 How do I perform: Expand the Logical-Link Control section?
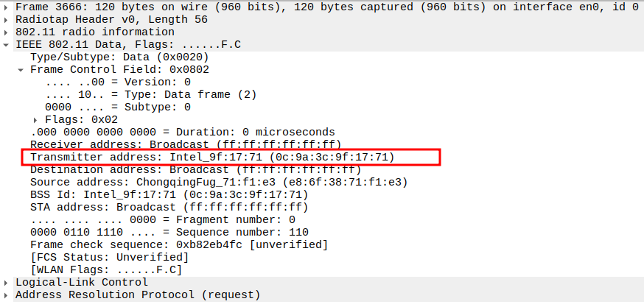(7, 282)
